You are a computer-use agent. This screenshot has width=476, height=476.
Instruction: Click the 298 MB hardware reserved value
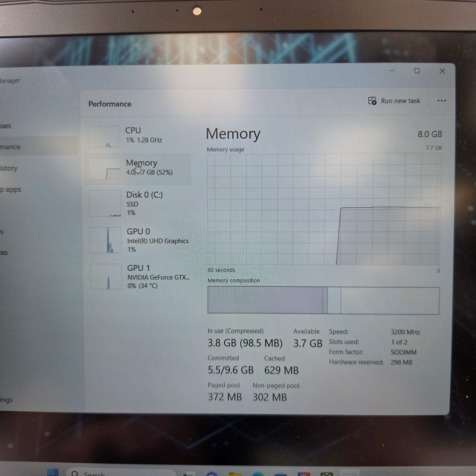(x=401, y=362)
